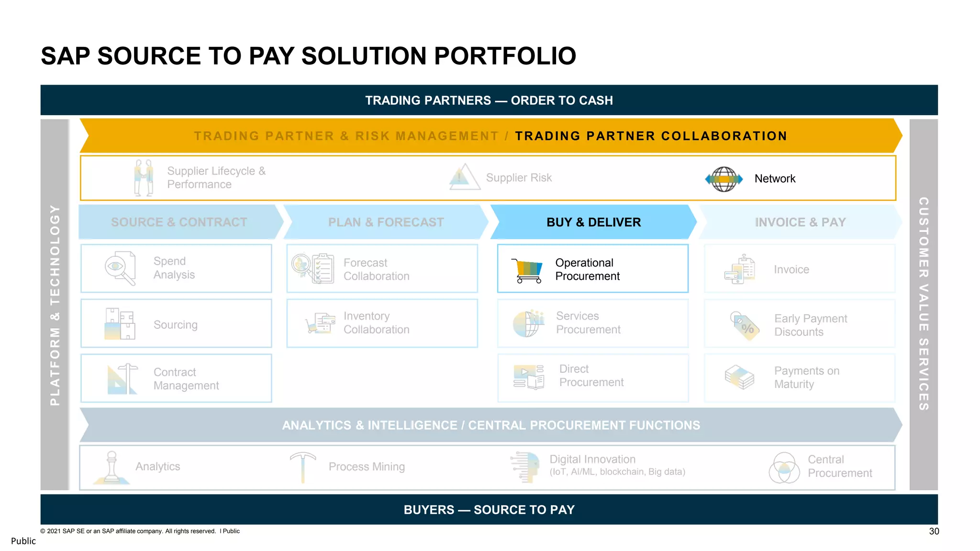Click the Central Procurement circles icon

[784, 468]
